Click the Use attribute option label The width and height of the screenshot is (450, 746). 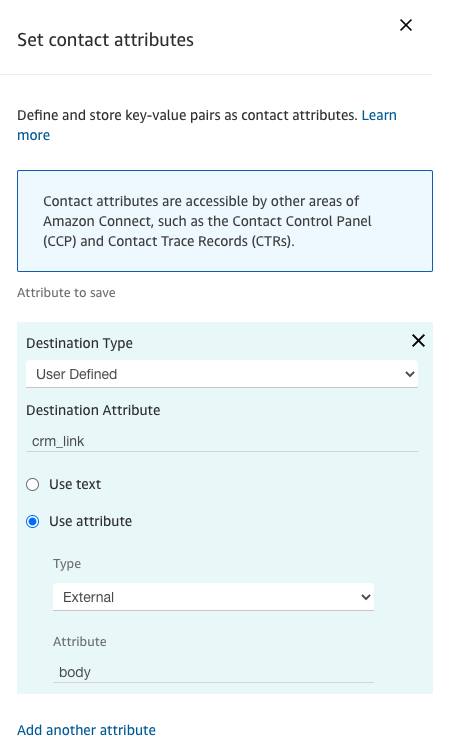[x=90, y=521]
